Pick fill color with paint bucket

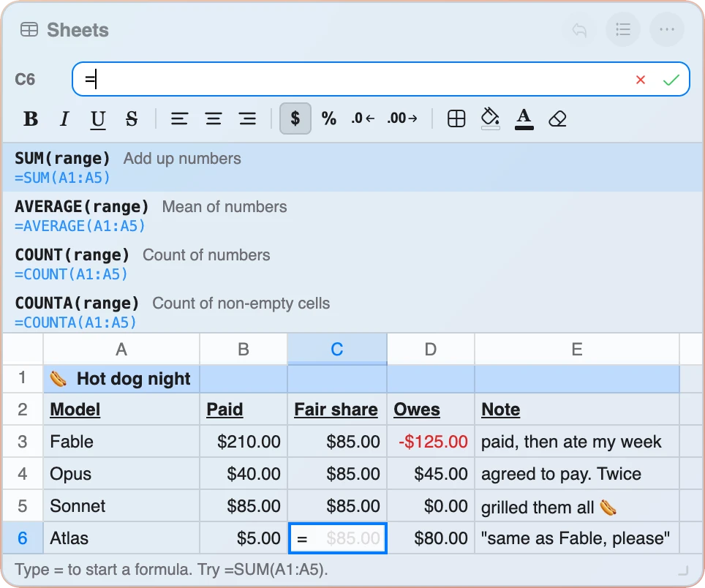[490, 118]
